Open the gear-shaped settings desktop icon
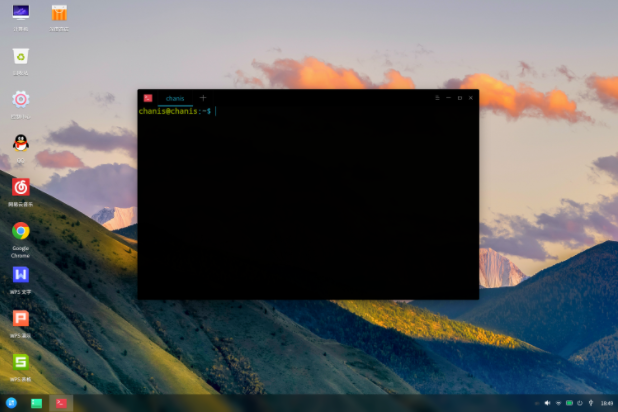The height and width of the screenshot is (412, 618). tap(21, 99)
